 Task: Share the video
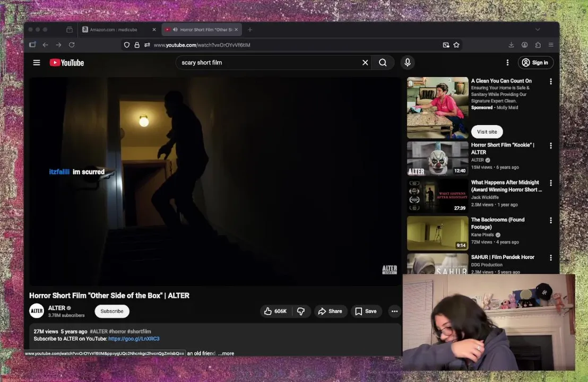(x=331, y=311)
